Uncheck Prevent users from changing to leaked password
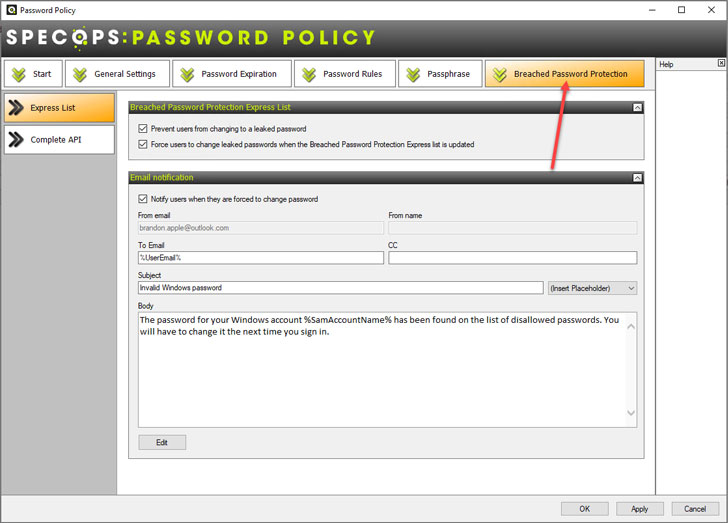The image size is (728, 523). point(143,129)
